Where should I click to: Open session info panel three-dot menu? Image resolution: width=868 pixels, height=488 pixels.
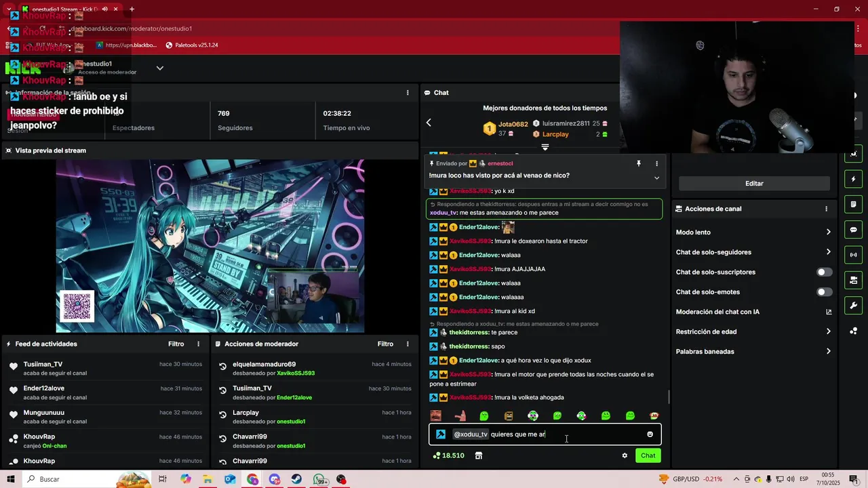tap(408, 93)
